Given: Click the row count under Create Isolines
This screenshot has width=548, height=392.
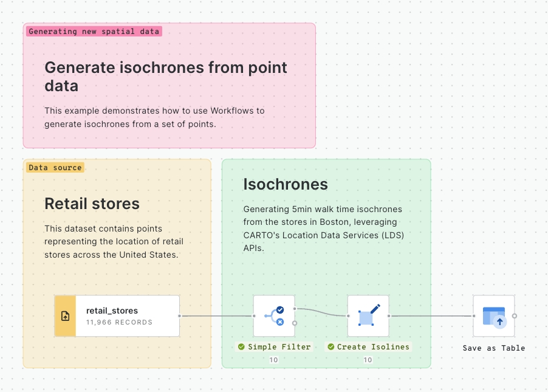Looking at the screenshot, I should tap(368, 360).
